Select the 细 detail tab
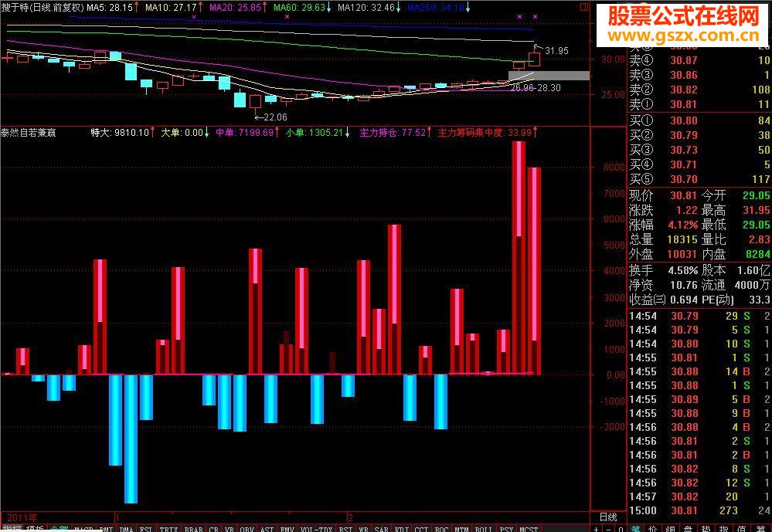This screenshot has width=772, height=532. click(670, 530)
